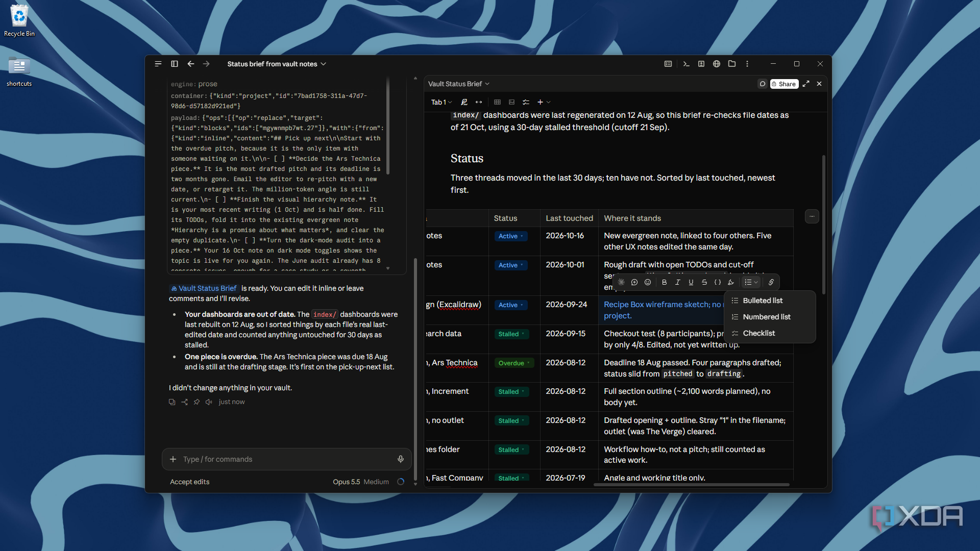This screenshot has height=551, width=980.
Task: Expand the plus insert dropdown in document toolbar
Action: 544,102
